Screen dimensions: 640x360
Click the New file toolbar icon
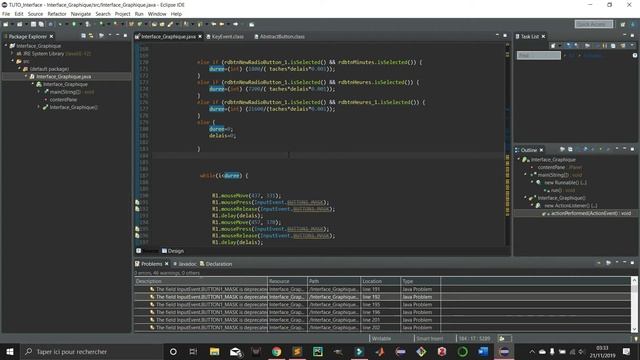pos(5,24)
